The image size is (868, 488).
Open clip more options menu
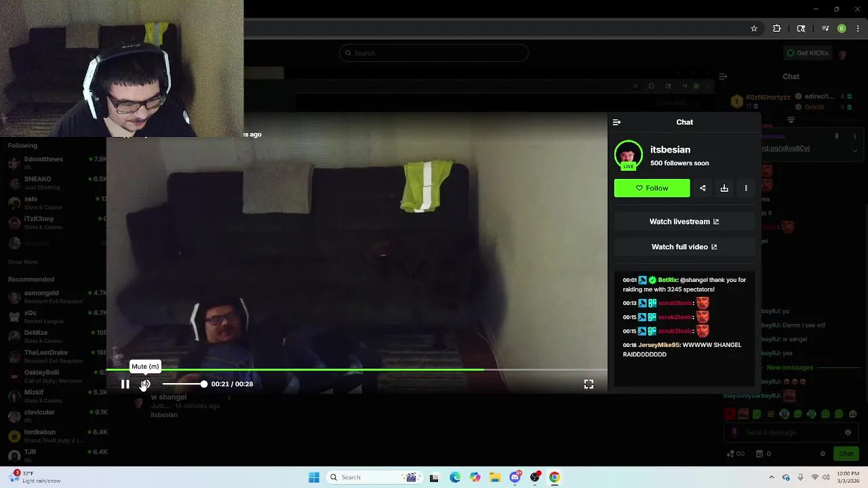pyautogui.click(x=746, y=188)
